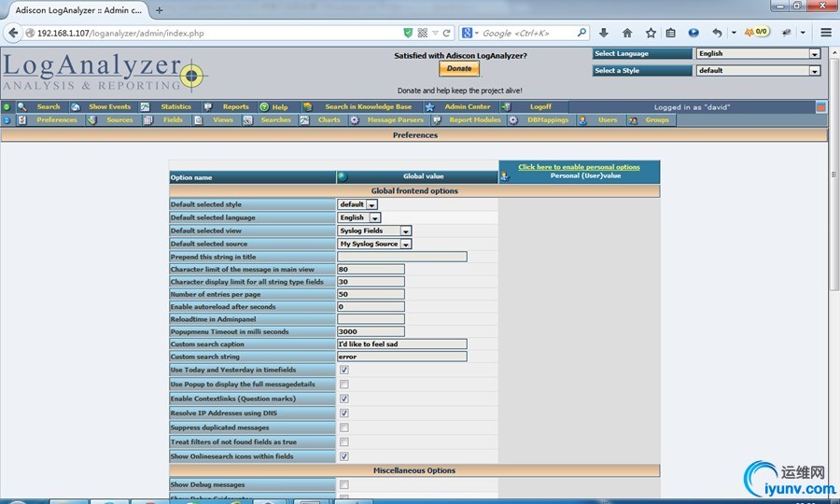
Task: Click the Users person icon
Action: click(582, 120)
